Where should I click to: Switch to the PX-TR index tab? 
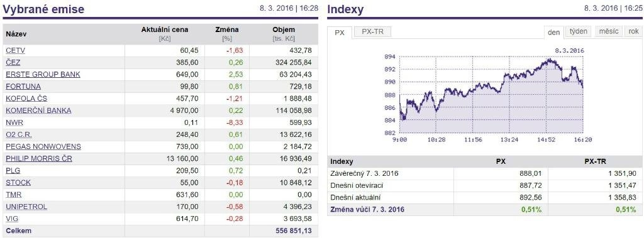(x=372, y=31)
